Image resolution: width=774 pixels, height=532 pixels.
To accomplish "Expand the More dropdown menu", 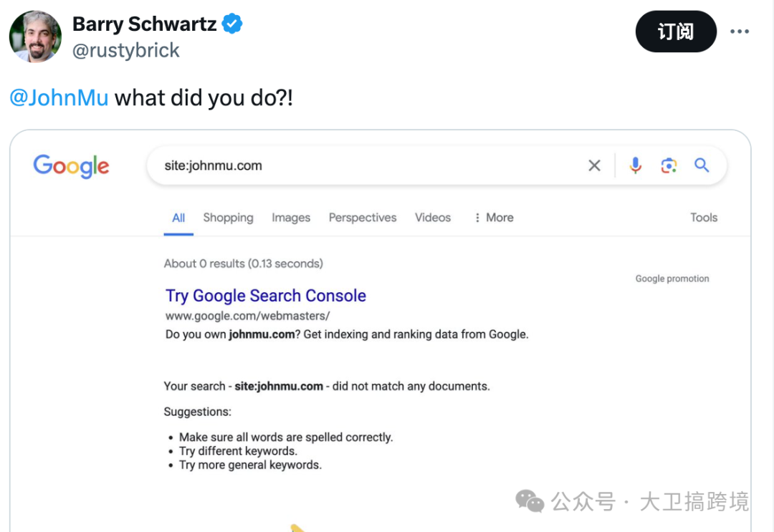I will pyautogui.click(x=494, y=218).
